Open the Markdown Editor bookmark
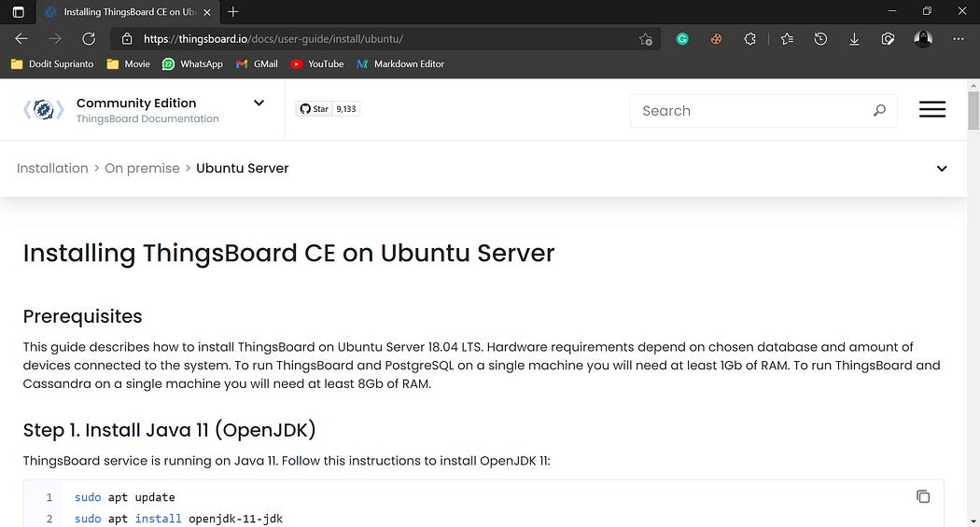This screenshot has height=527, width=980. [x=400, y=63]
